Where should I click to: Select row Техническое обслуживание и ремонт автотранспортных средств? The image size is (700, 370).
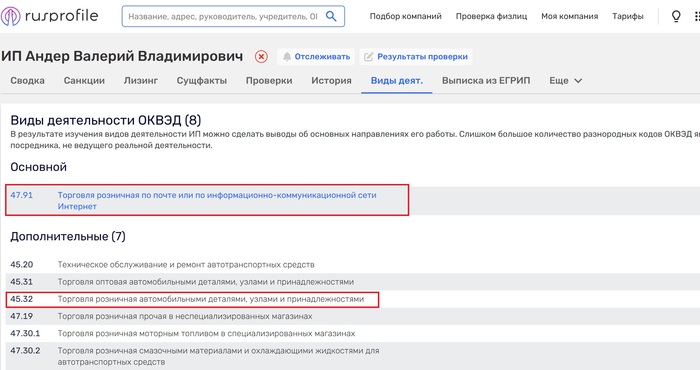coord(186,265)
